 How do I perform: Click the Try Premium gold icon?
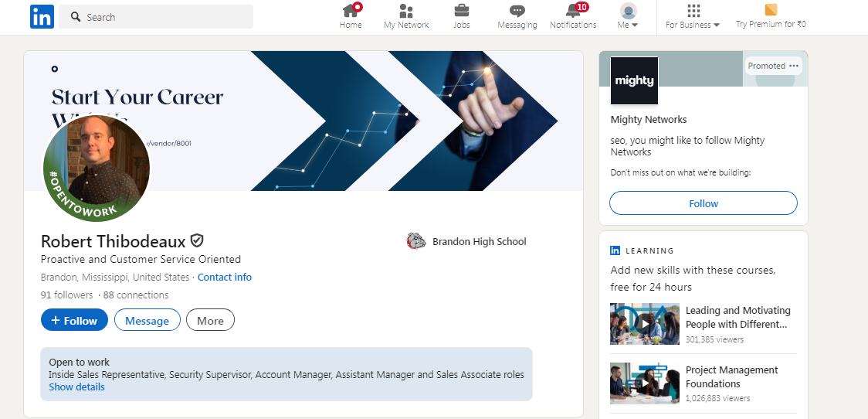(x=771, y=10)
